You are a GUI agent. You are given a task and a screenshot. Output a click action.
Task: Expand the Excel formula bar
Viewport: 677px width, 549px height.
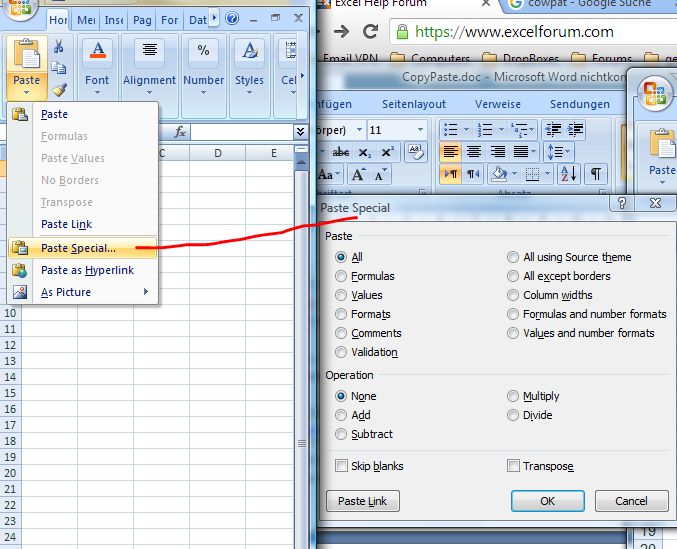301,131
